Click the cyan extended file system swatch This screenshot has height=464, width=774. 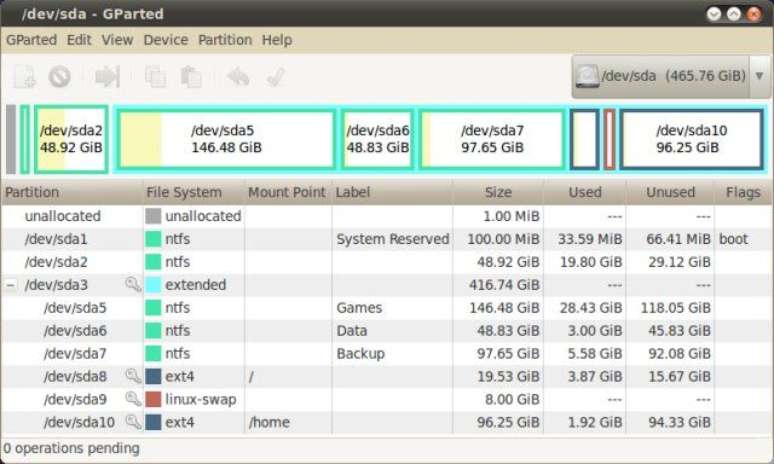click(x=153, y=285)
